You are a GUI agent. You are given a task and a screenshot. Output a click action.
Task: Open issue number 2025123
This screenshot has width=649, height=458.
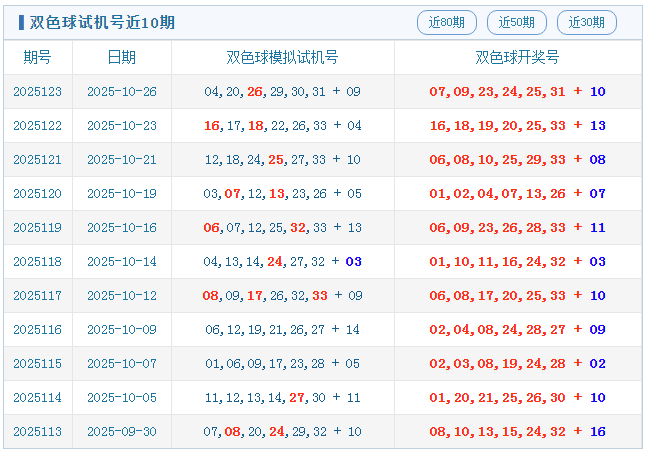(37, 92)
